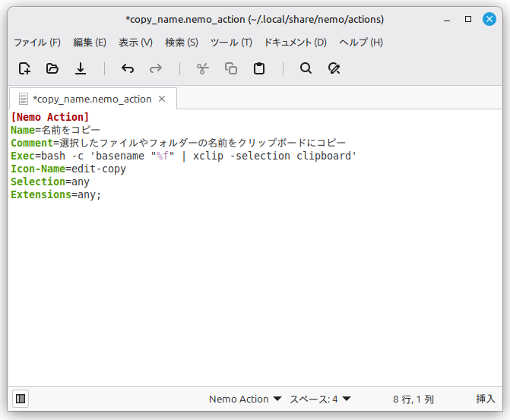Open the ツール (T) menu
Image resolution: width=510 pixels, height=420 pixels.
(231, 43)
